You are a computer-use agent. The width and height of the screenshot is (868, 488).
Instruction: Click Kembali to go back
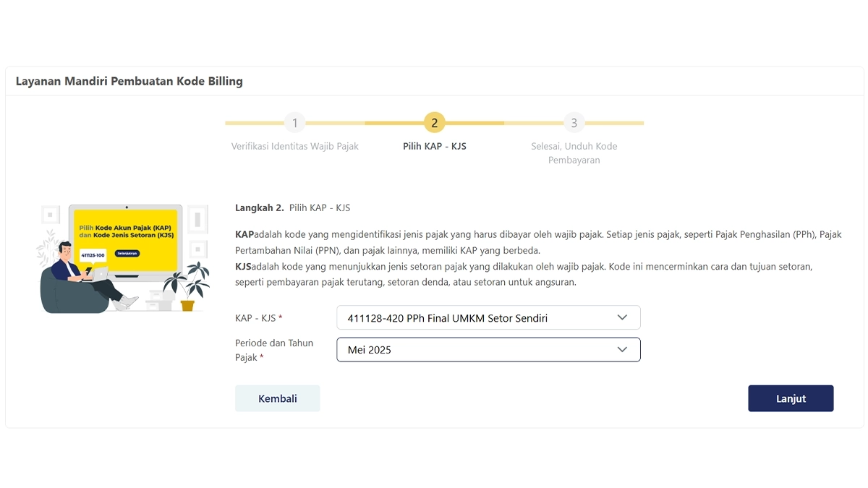click(278, 398)
